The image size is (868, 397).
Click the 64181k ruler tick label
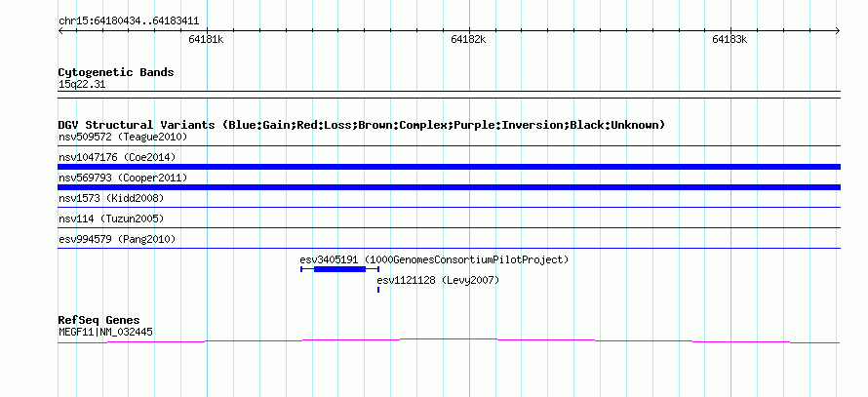click(x=206, y=39)
